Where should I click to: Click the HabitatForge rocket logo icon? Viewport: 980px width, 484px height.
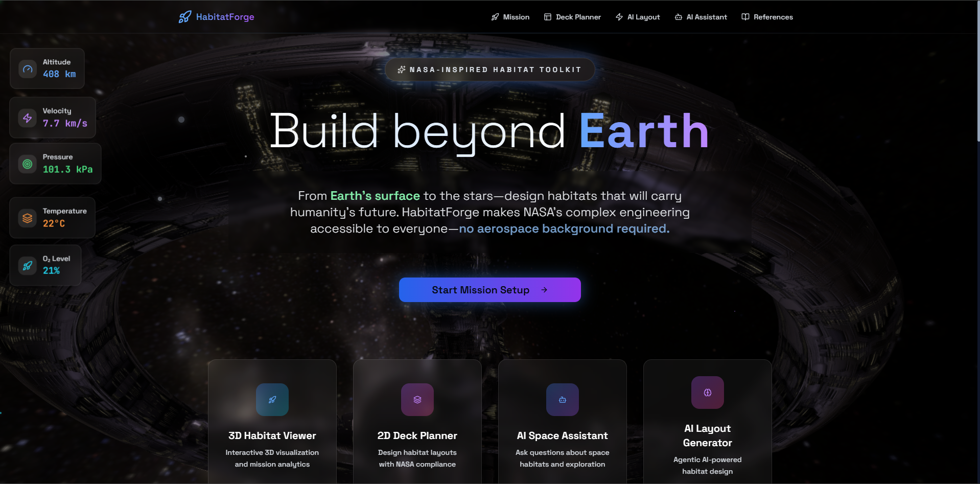(x=184, y=17)
